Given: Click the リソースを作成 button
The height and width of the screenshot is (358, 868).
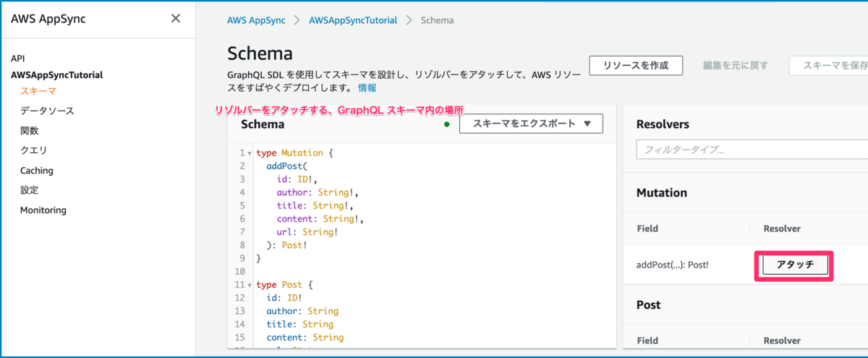Looking at the screenshot, I should 636,65.
